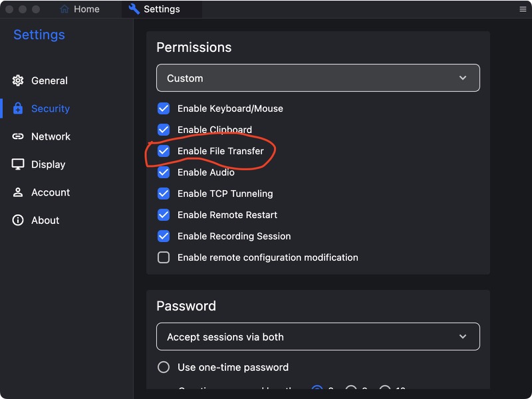Toggle the circled Enable File Transfer checkbox
Image resolution: width=532 pixels, height=399 pixels.
point(164,151)
